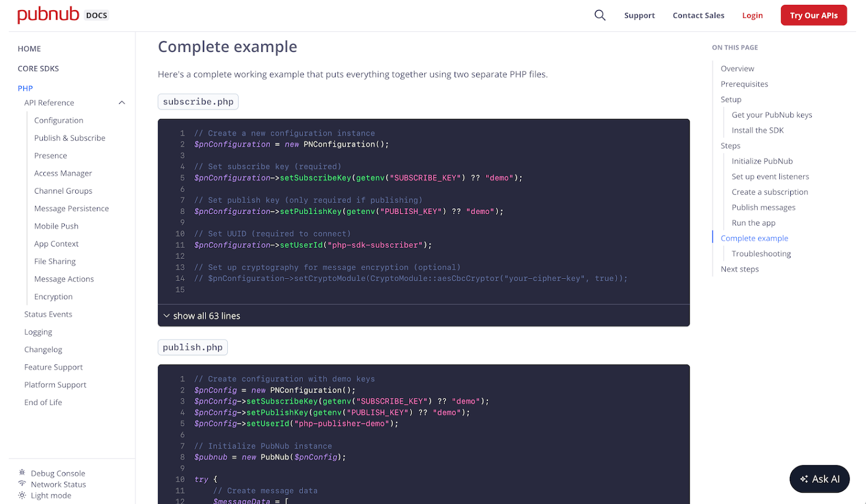Switch the site to Light mode
The height and width of the screenshot is (504, 866).
coord(51,495)
